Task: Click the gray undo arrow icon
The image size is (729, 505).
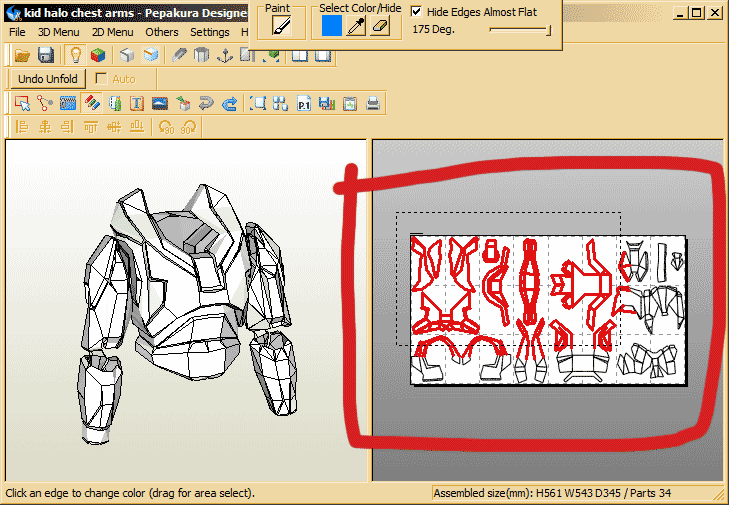Action: 206,103
